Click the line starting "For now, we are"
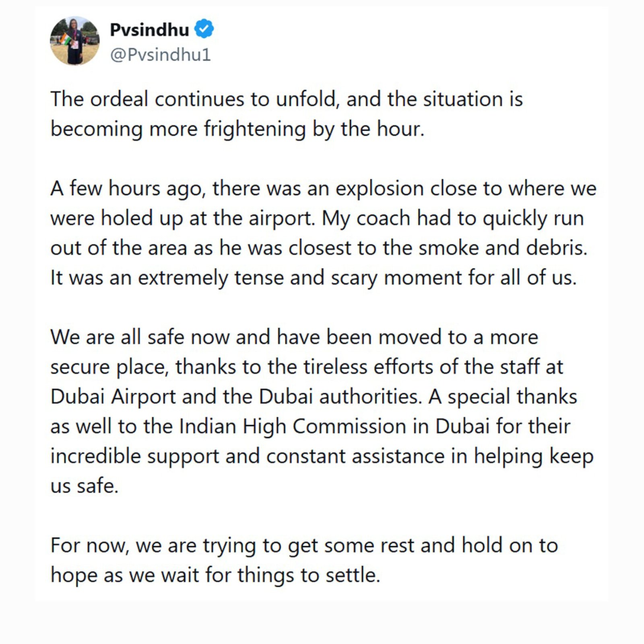This screenshot has height=644, width=644. tap(304, 545)
